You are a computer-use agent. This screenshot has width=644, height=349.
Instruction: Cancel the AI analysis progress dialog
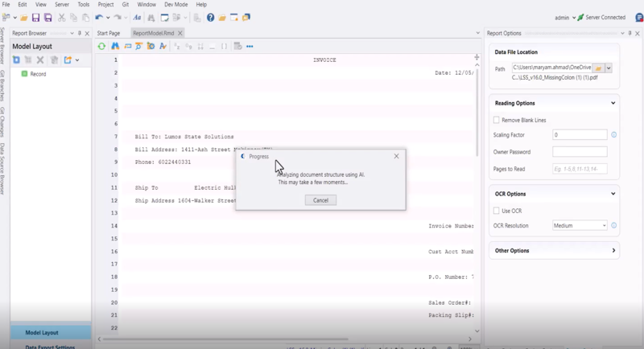[320, 200]
